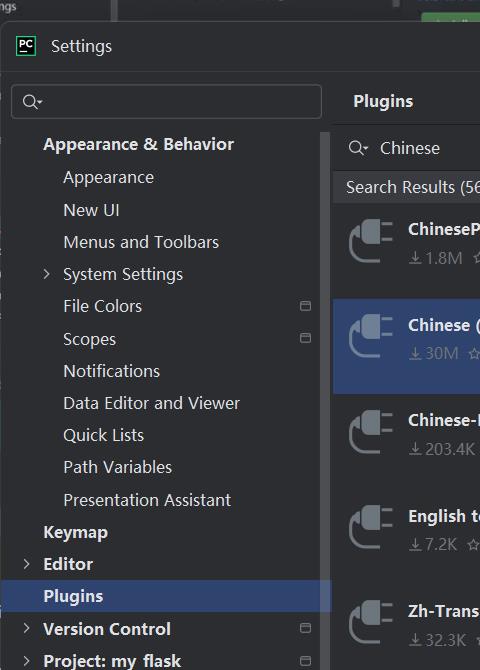Click the settings search input field
The image size is (480, 670).
point(166,102)
